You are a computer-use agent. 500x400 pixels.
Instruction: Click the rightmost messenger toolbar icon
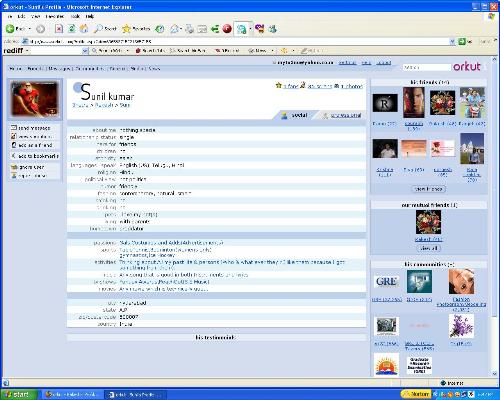point(273,29)
